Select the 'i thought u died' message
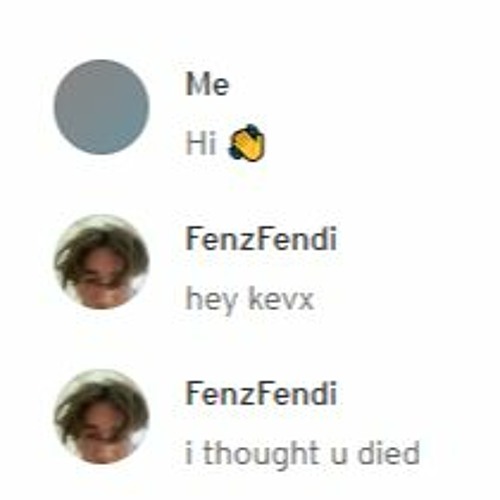Screen dimensions: 500x500 302,454
